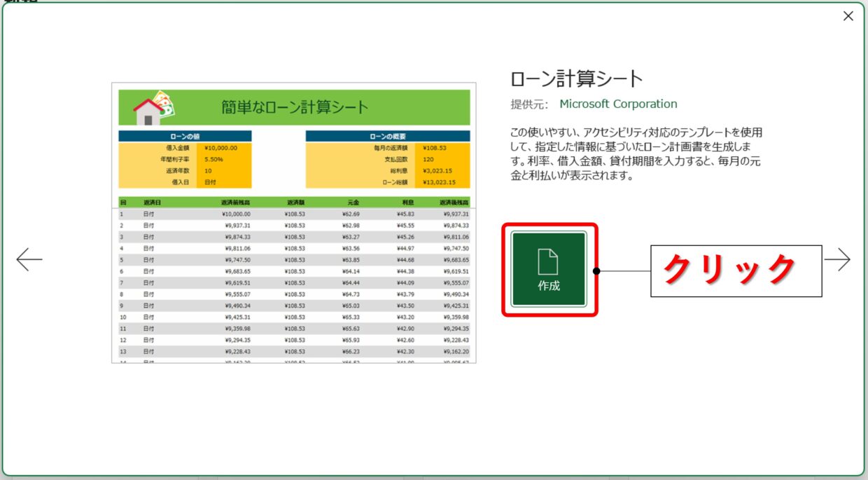Click the ローン計算シート title text
The width and height of the screenshot is (868, 480).
click(x=577, y=79)
